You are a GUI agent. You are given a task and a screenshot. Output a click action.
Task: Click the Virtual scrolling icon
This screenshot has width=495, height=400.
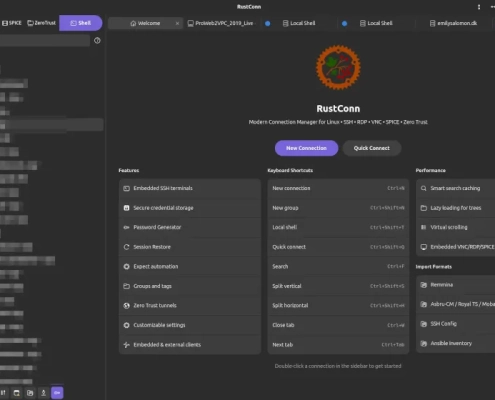(423, 227)
